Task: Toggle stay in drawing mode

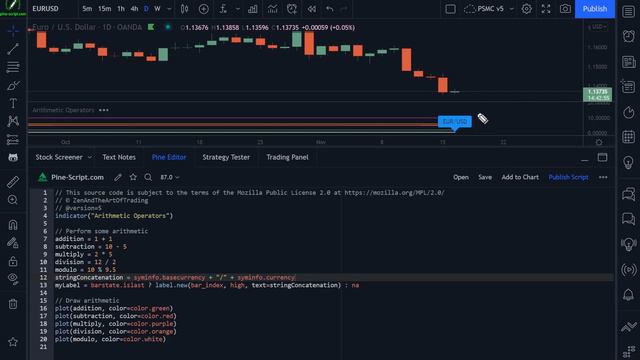Action: click(x=13, y=243)
